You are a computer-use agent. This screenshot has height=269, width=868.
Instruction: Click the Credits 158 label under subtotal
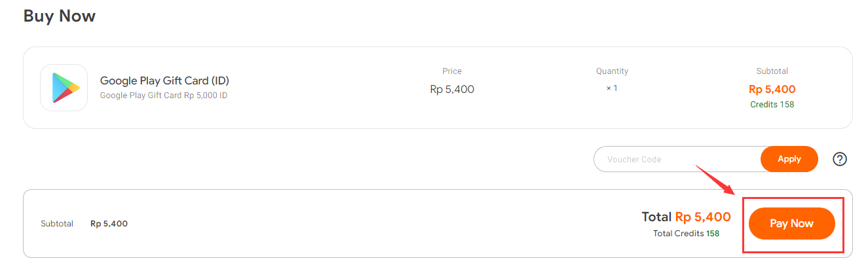(772, 105)
